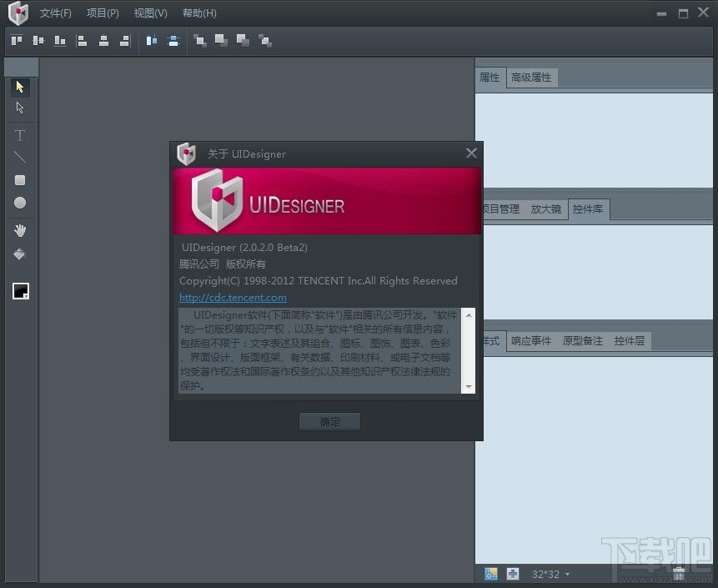
Task: Open the http://cdc.tencent.com link
Action: coord(233,297)
